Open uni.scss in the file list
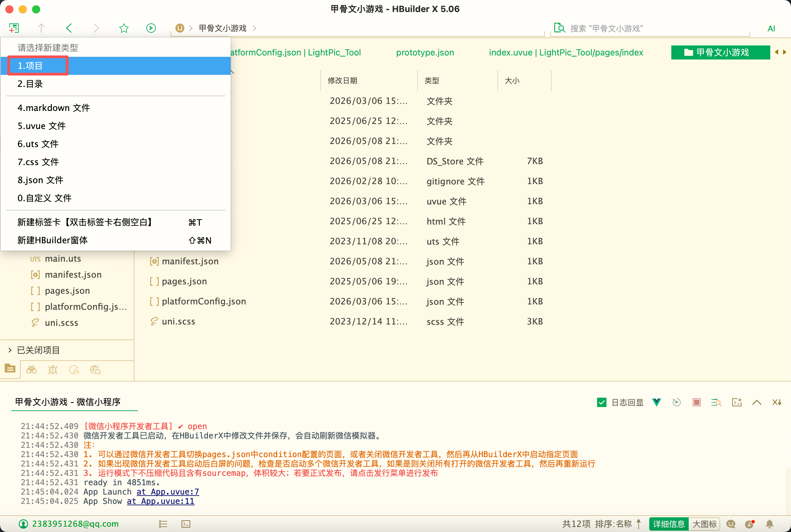The width and height of the screenshot is (791, 532). (179, 321)
